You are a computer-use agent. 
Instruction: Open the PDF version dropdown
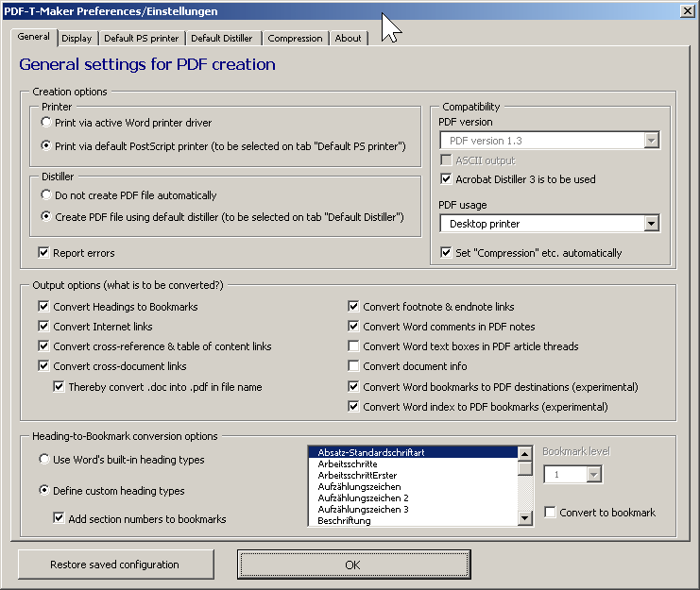(651, 141)
